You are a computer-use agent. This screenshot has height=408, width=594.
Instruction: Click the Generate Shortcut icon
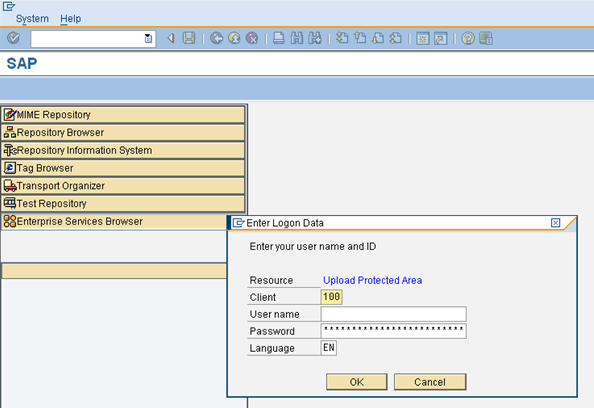tap(441, 38)
